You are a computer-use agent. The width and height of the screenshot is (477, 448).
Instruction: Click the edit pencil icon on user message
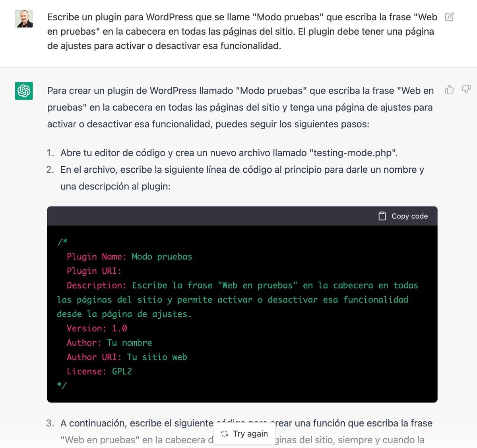click(450, 18)
